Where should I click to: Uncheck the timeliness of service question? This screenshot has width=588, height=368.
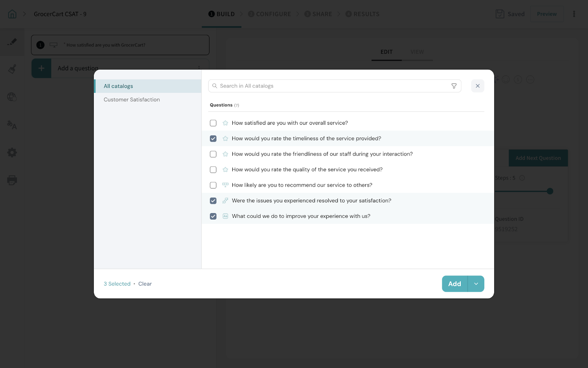click(213, 139)
